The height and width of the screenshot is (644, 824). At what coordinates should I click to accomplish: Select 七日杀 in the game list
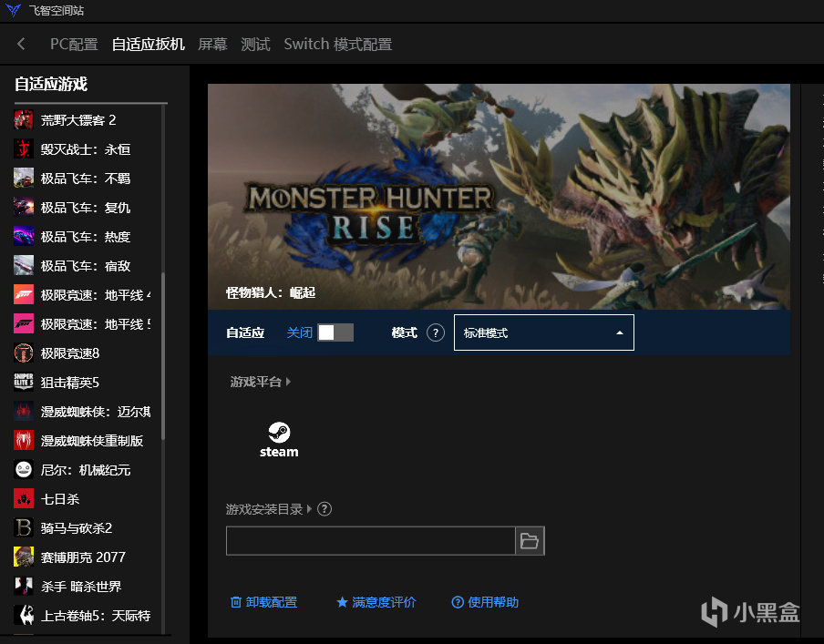tap(60, 498)
